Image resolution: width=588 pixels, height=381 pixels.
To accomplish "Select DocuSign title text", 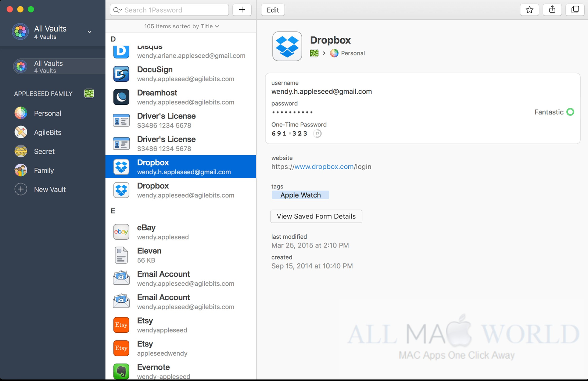I will (x=155, y=70).
